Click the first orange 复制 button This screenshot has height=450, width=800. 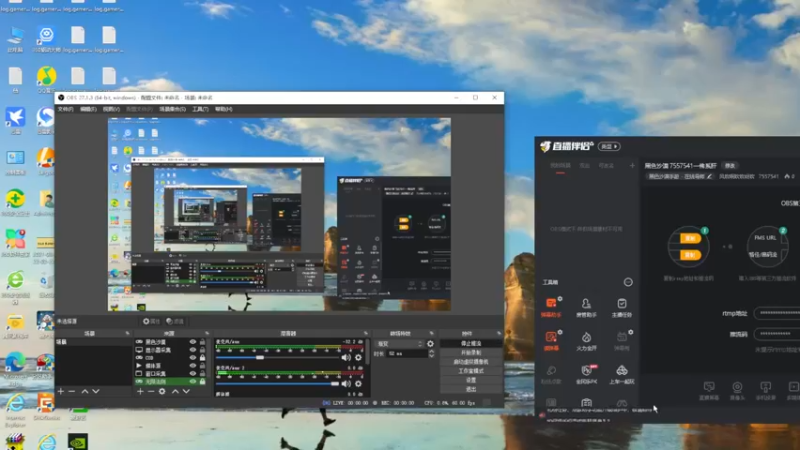coord(690,238)
